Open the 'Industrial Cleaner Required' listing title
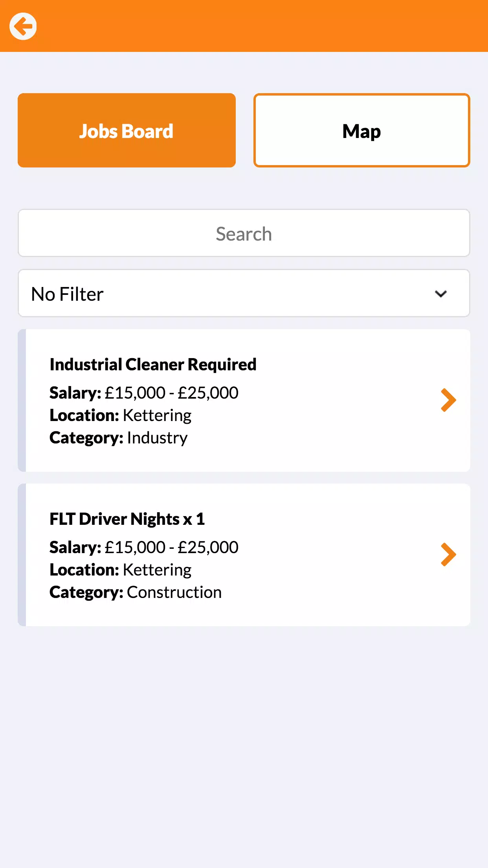488x868 pixels. (153, 364)
